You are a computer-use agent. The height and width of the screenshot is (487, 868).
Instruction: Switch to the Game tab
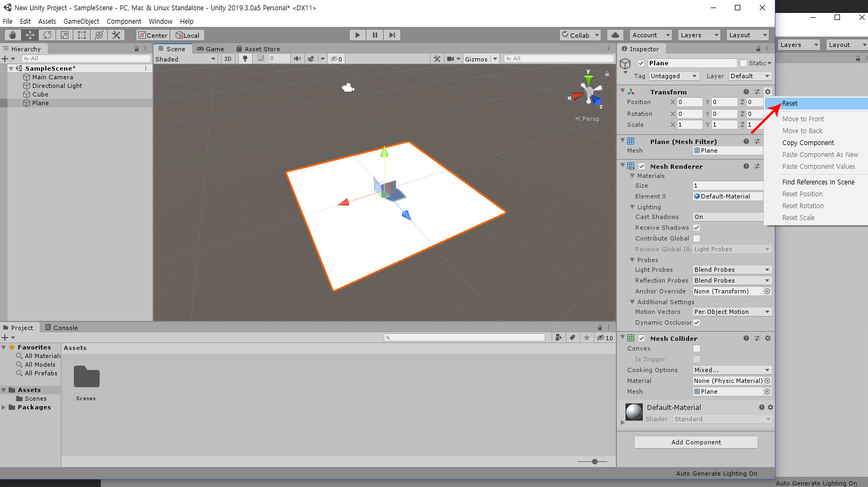210,49
